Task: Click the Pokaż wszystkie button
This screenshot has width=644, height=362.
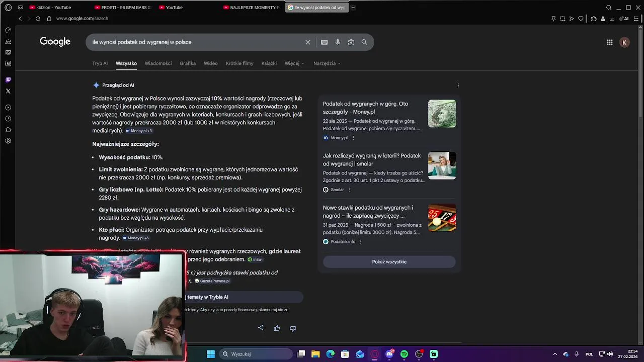Action: pyautogui.click(x=389, y=262)
